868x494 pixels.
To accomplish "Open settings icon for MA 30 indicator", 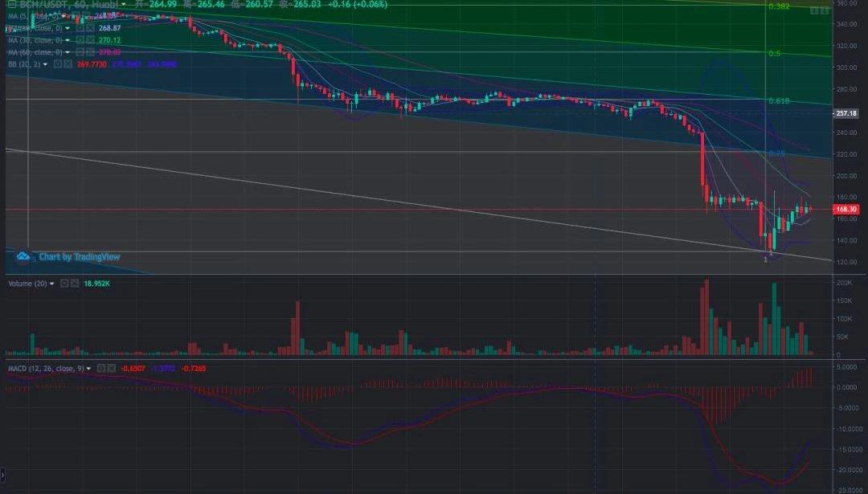I will pos(80,40).
